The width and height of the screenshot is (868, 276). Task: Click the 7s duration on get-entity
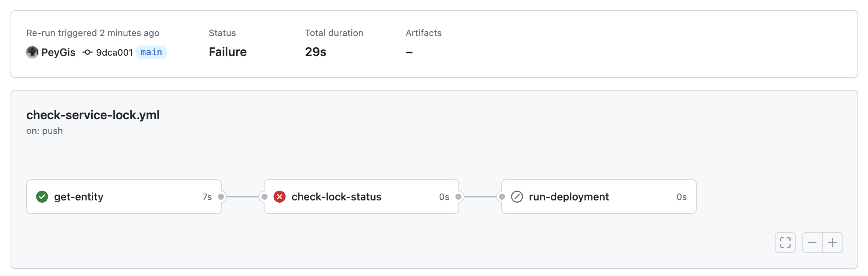(207, 197)
